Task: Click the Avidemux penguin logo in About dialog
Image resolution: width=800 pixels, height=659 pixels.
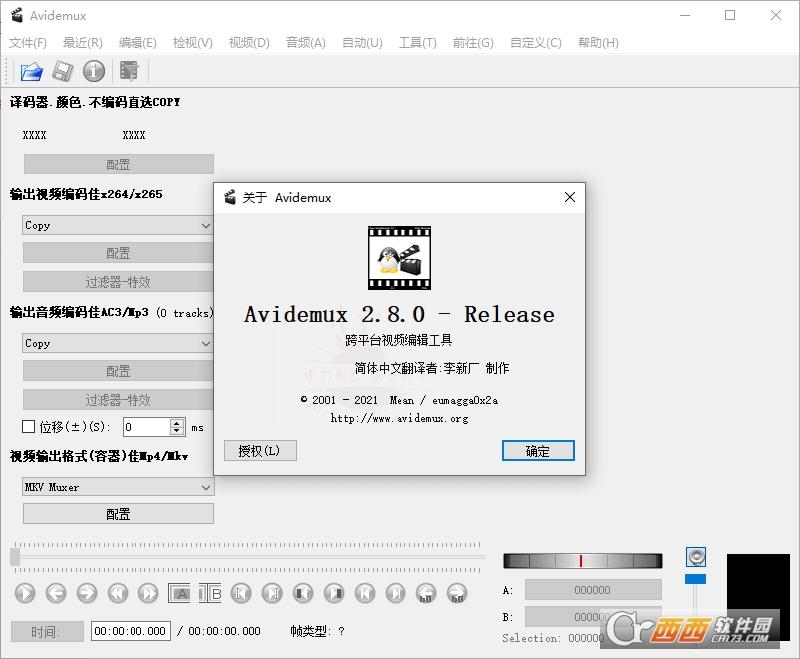Action: [x=399, y=258]
